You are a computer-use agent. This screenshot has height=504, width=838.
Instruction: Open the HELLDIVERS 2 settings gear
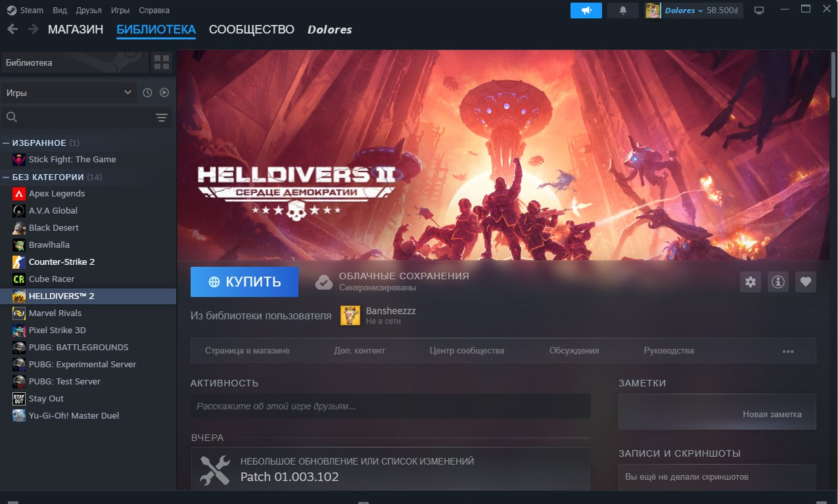point(751,282)
